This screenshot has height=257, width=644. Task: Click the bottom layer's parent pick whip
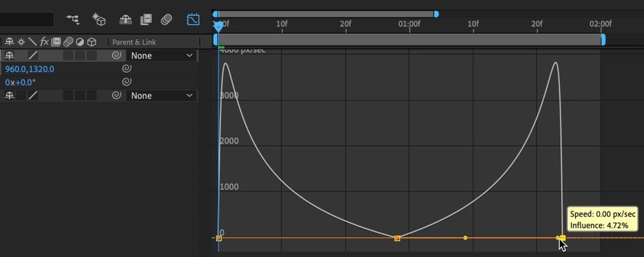[x=117, y=96]
